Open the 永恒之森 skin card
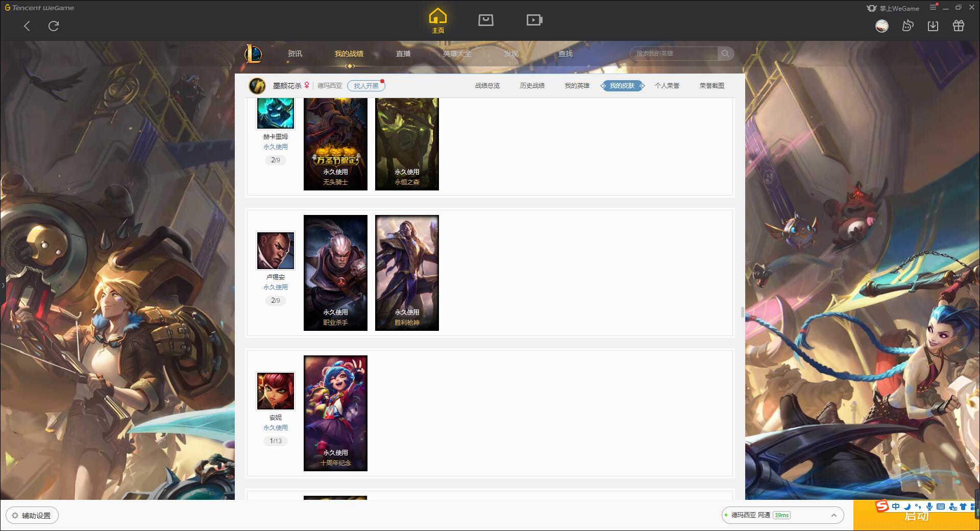The image size is (980, 531). 407,144
